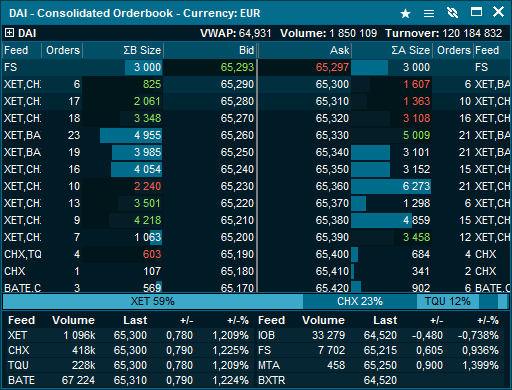Click bid size 2 240 in red
The width and height of the screenshot is (512, 390).
(148, 186)
